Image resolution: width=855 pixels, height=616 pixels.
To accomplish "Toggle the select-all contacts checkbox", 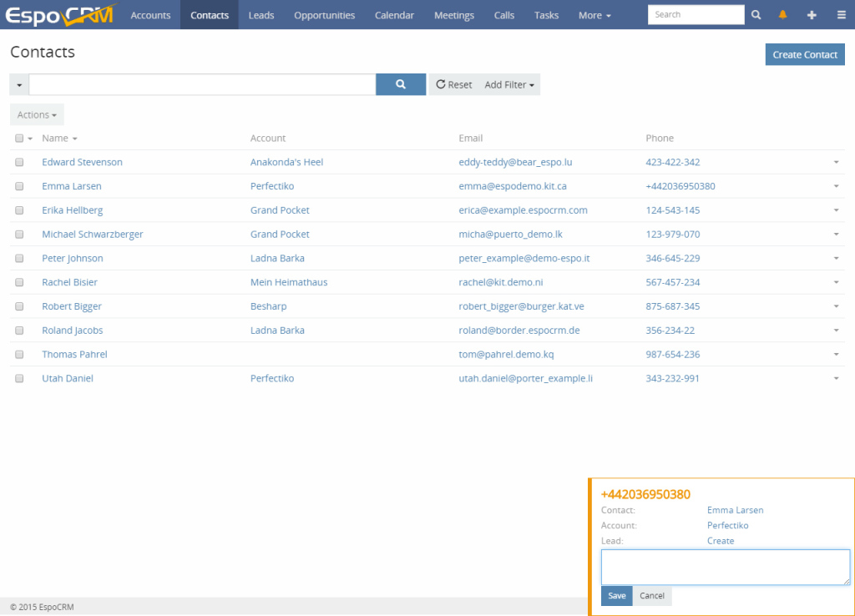I will (x=19, y=138).
